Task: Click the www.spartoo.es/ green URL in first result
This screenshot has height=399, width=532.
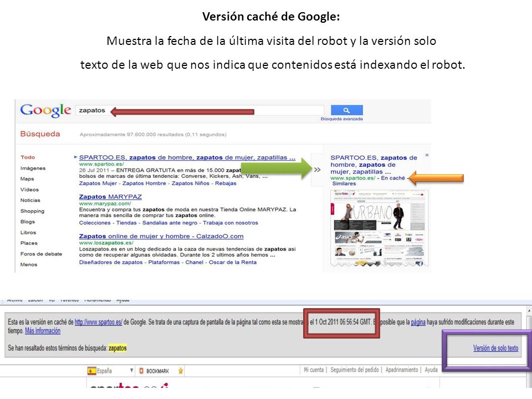Action: (x=101, y=164)
